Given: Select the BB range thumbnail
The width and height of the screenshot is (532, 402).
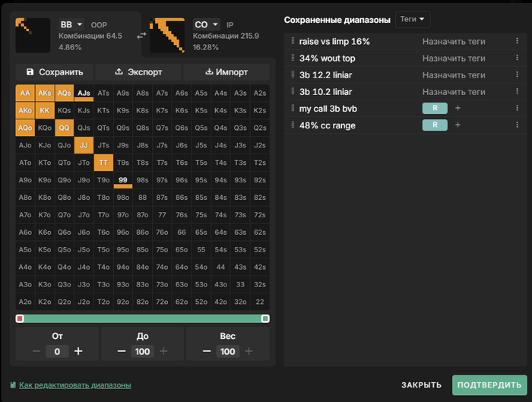Looking at the screenshot, I should pyautogui.click(x=33, y=35).
